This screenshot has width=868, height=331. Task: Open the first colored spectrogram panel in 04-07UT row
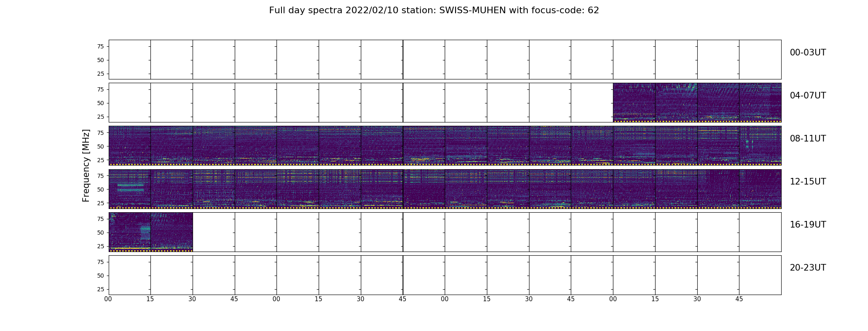[x=634, y=103]
